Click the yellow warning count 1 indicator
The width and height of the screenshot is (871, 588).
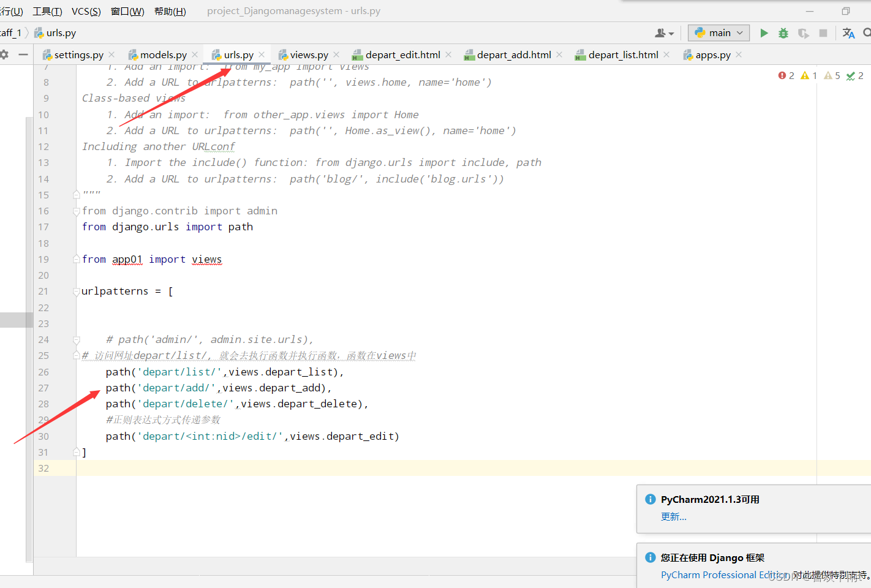(x=809, y=76)
